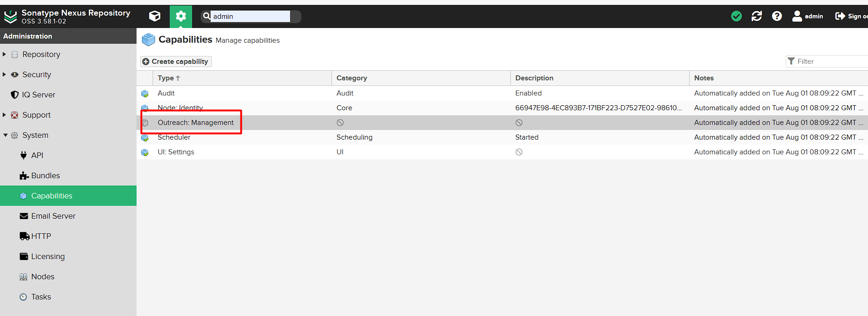Click the Administration gear icon
This screenshot has width=868, height=316.
tap(181, 17)
